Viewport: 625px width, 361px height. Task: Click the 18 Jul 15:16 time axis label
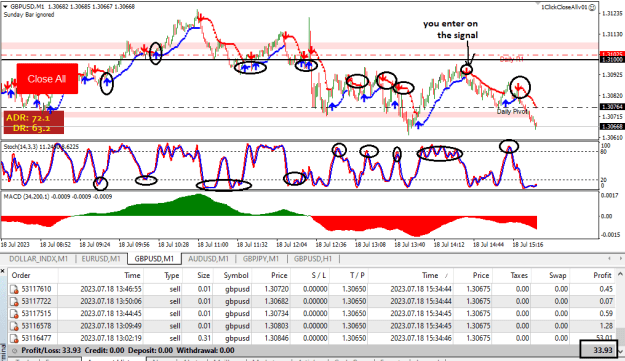(x=528, y=245)
